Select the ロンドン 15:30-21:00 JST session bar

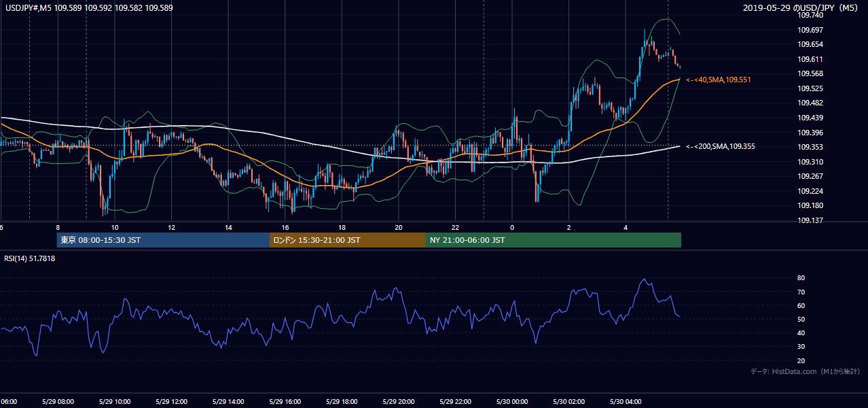(348, 240)
